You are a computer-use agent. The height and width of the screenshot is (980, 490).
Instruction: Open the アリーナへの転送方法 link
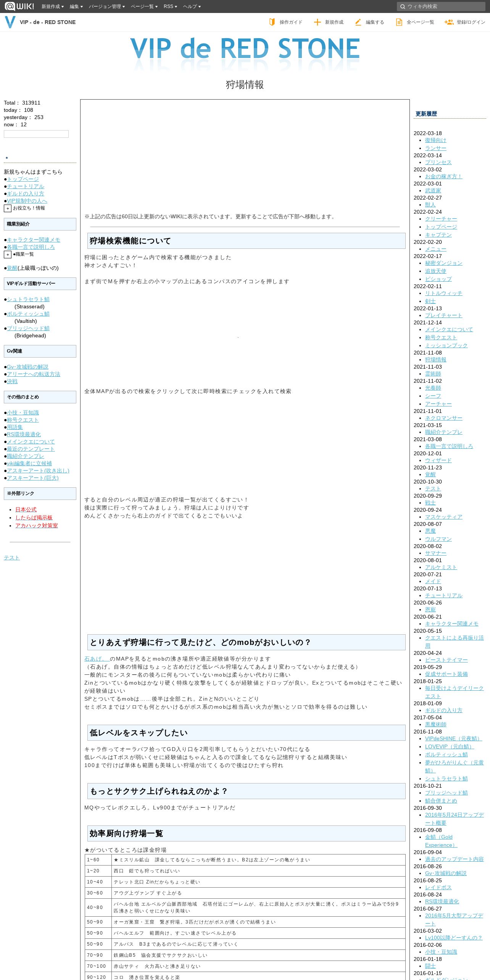click(x=34, y=374)
